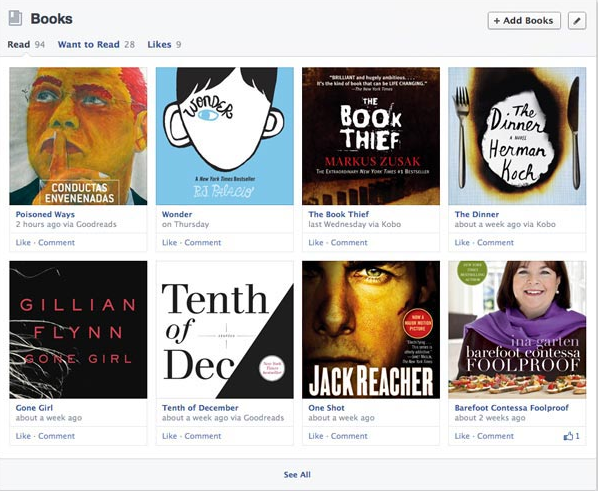Click 'last Wednesday via Kobo' text
The width and height of the screenshot is (598, 491).
click(x=354, y=224)
